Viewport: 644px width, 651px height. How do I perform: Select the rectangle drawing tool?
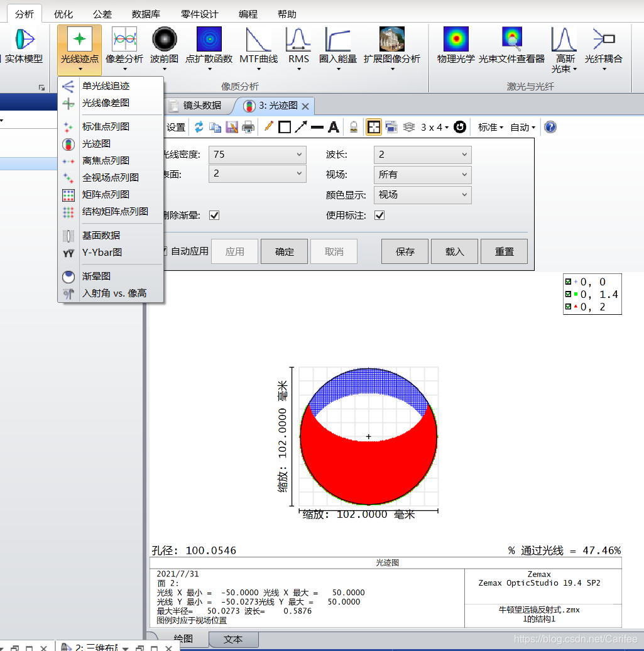(x=285, y=127)
